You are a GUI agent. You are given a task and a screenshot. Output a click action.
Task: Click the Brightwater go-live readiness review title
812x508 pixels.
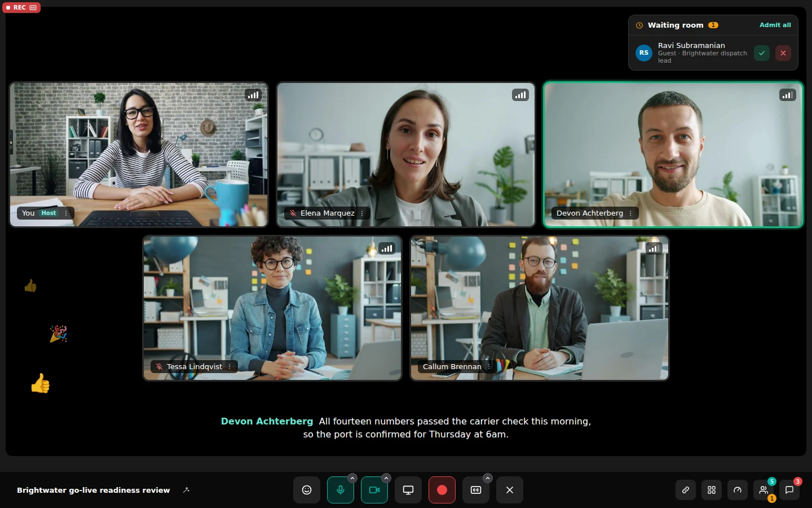click(x=93, y=490)
